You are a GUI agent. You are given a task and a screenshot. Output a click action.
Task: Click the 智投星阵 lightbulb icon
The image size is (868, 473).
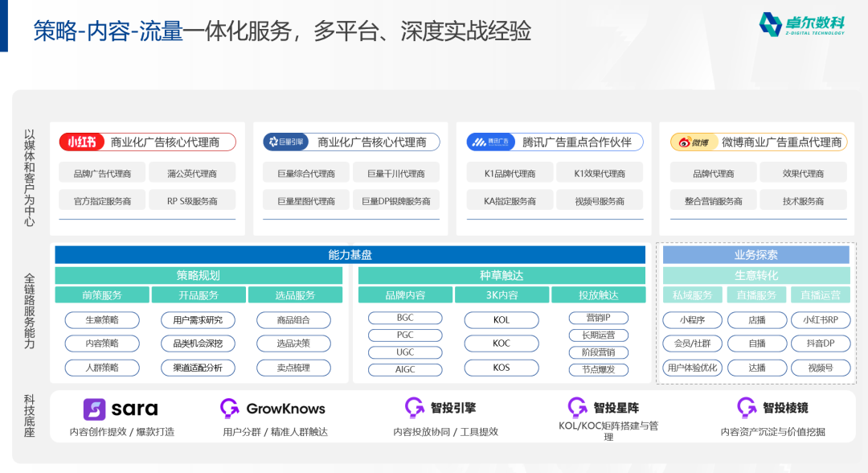tap(577, 407)
